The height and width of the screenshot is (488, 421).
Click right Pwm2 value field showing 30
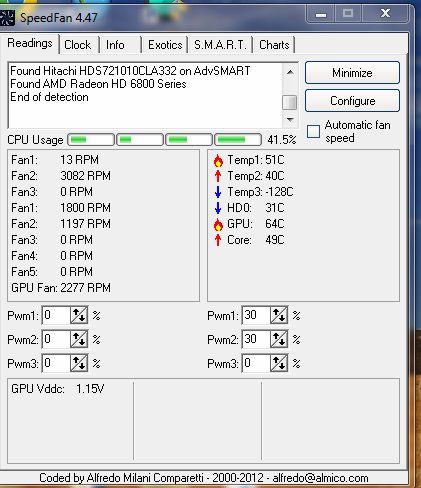coord(256,339)
